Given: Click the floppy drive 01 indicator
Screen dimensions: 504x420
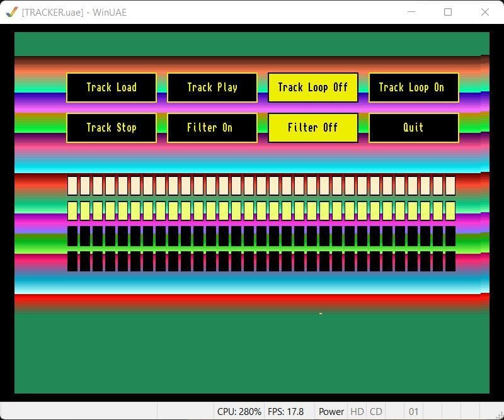Looking at the screenshot, I should (x=414, y=412).
